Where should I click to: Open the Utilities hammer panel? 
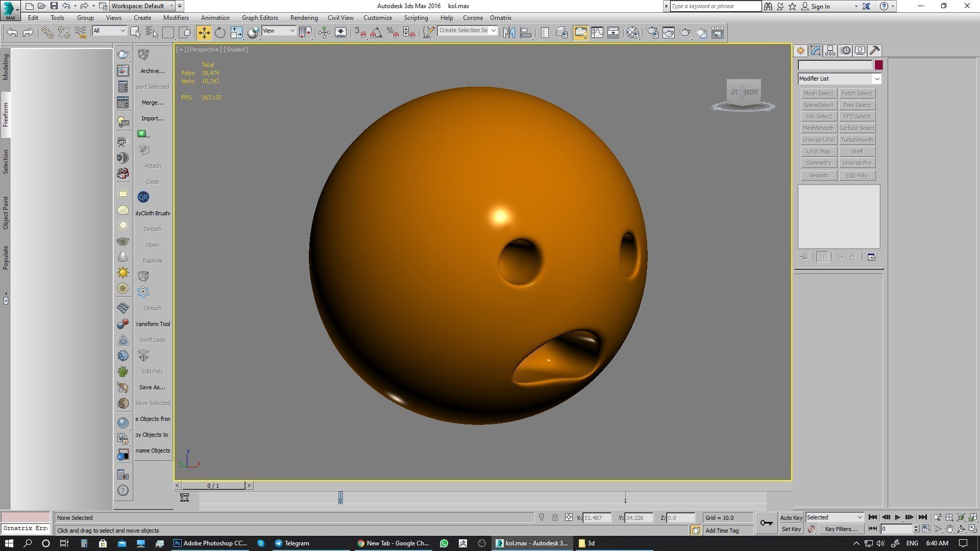(x=875, y=51)
